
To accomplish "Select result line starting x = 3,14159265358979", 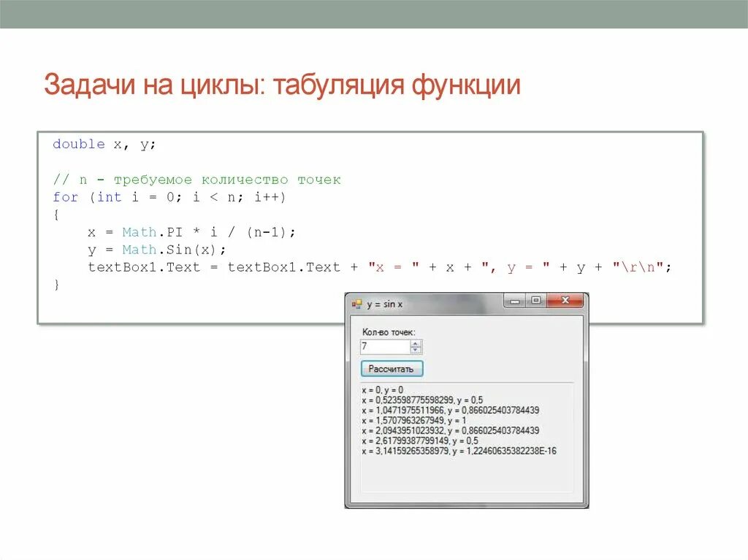I will tap(459, 450).
